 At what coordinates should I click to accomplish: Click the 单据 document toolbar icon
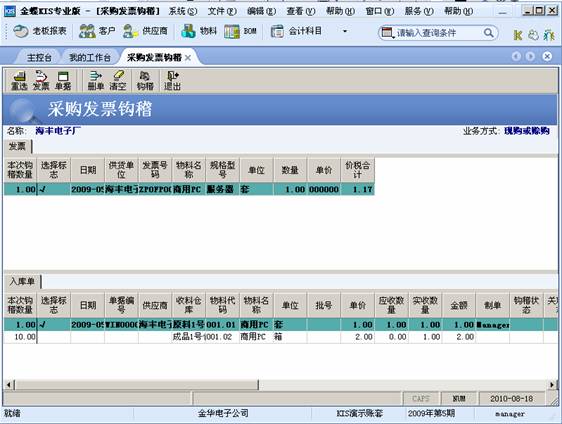click(63, 80)
